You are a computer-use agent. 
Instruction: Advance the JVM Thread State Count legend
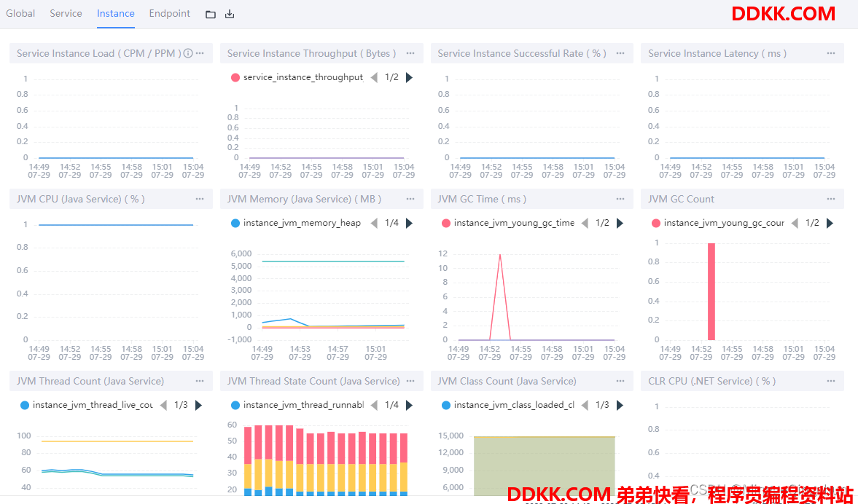[409, 405]
